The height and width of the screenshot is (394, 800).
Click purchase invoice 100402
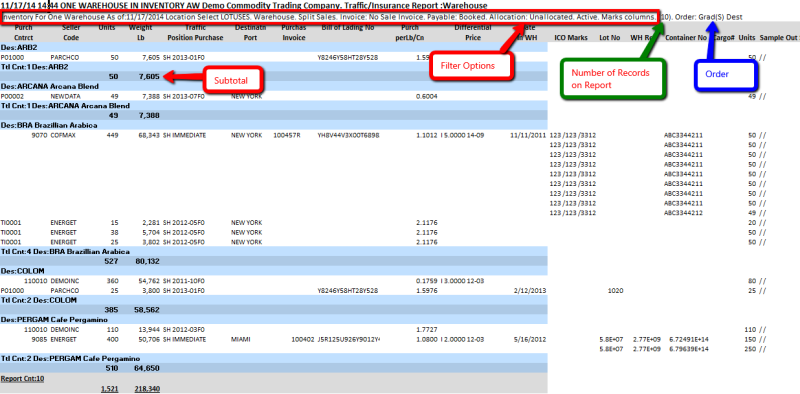pos(303,339)
